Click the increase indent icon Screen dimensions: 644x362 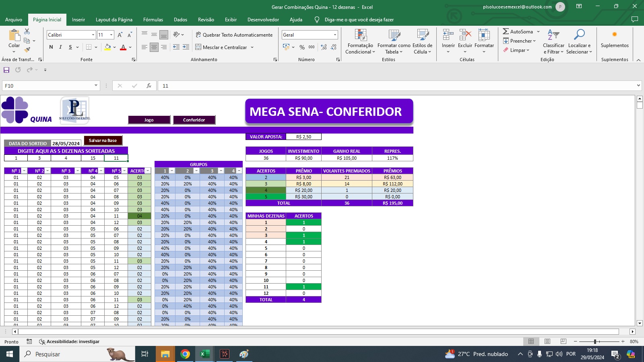tap(186, 47)
